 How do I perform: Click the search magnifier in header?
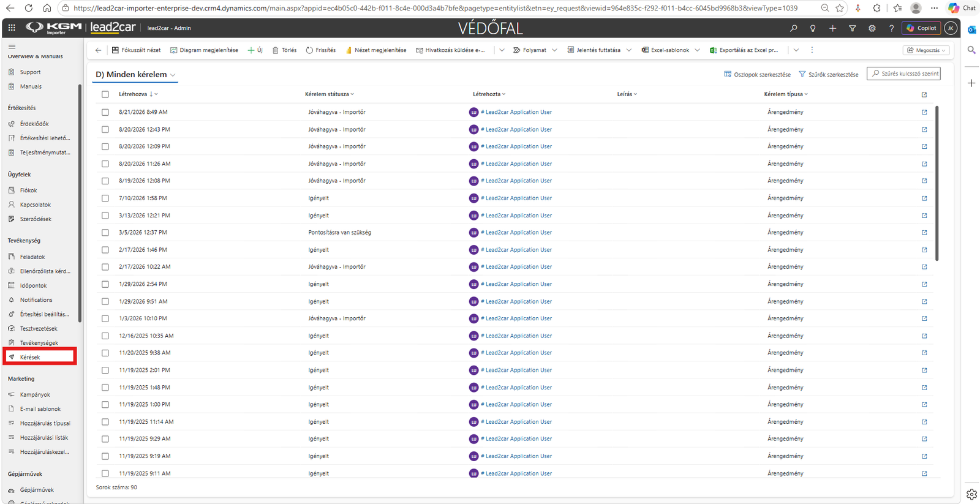pos(794,28)
